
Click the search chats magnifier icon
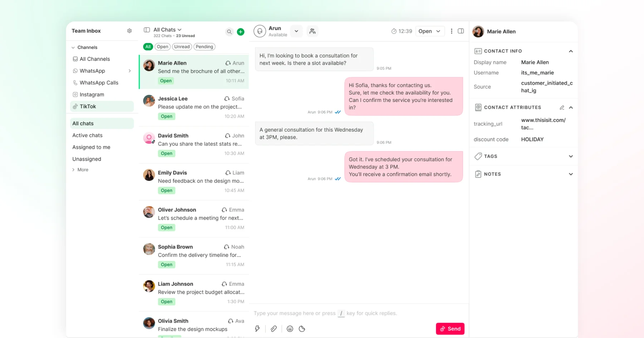(x=229, y=32)
